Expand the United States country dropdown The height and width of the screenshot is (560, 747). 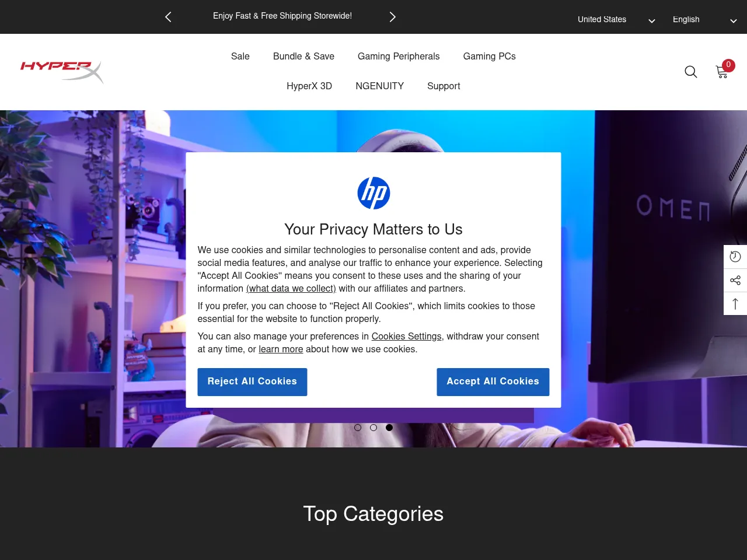pos(616,20)
